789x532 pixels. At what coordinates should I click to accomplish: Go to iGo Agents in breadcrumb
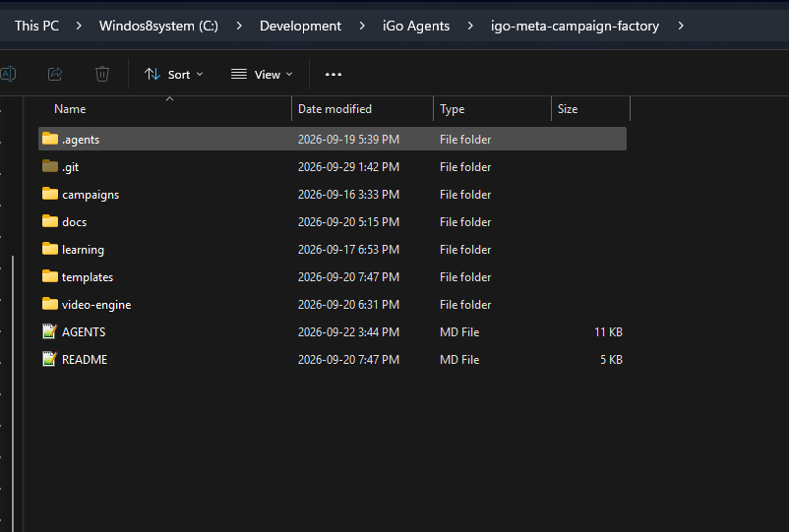[x=416, y=27]
